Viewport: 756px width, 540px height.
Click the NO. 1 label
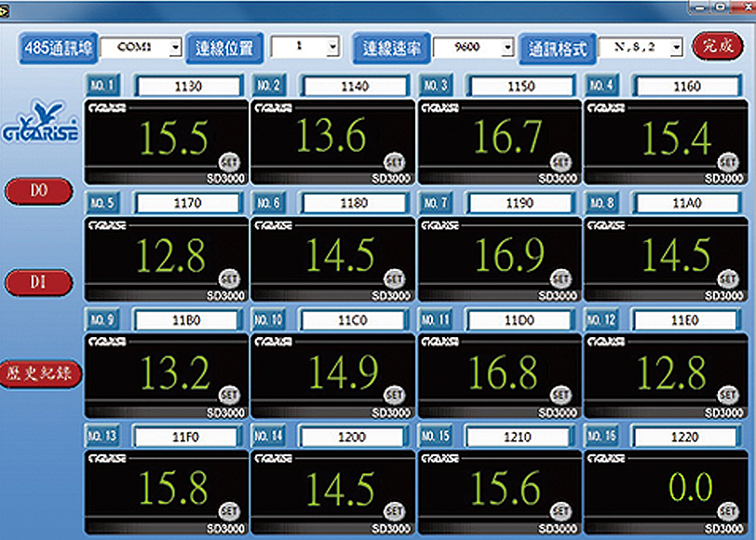coord(102,86)
